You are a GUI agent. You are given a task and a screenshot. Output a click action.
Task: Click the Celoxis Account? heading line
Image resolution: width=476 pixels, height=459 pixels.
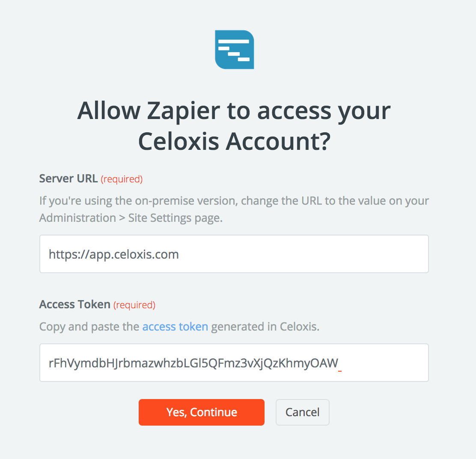click(234, 142)
